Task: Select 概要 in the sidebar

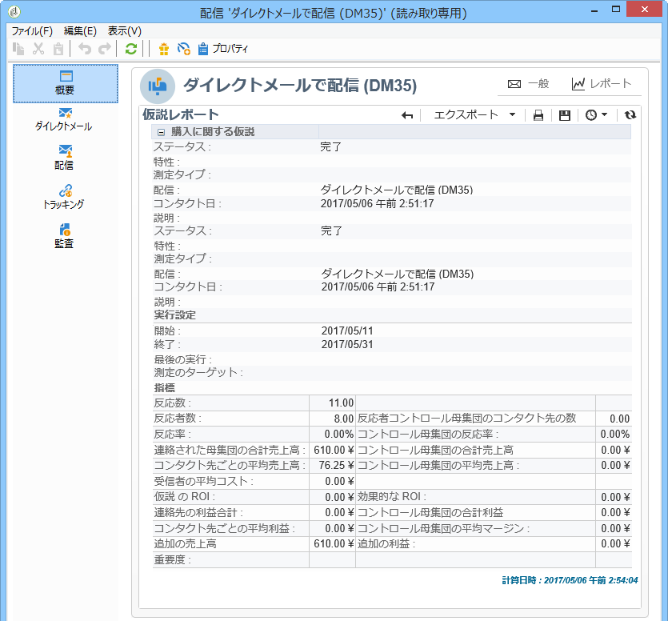Action: coord(65,83)
